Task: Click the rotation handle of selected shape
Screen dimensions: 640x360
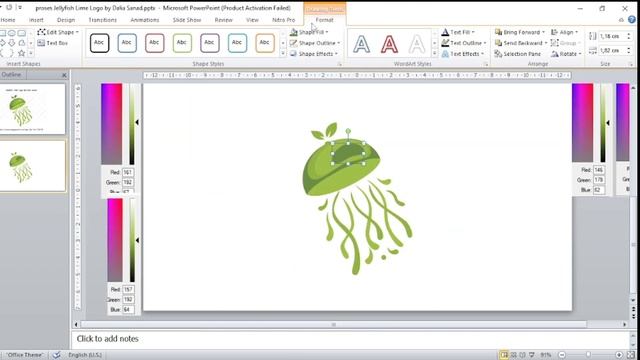Action: [x=348, y=131]
